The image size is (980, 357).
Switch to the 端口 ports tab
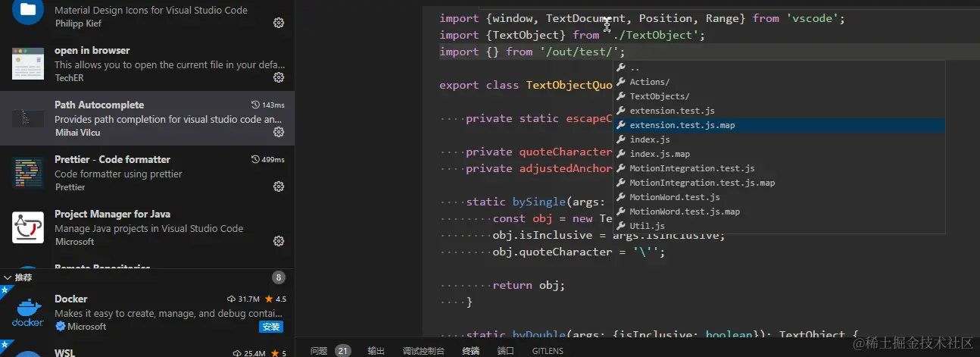point(506,351)
